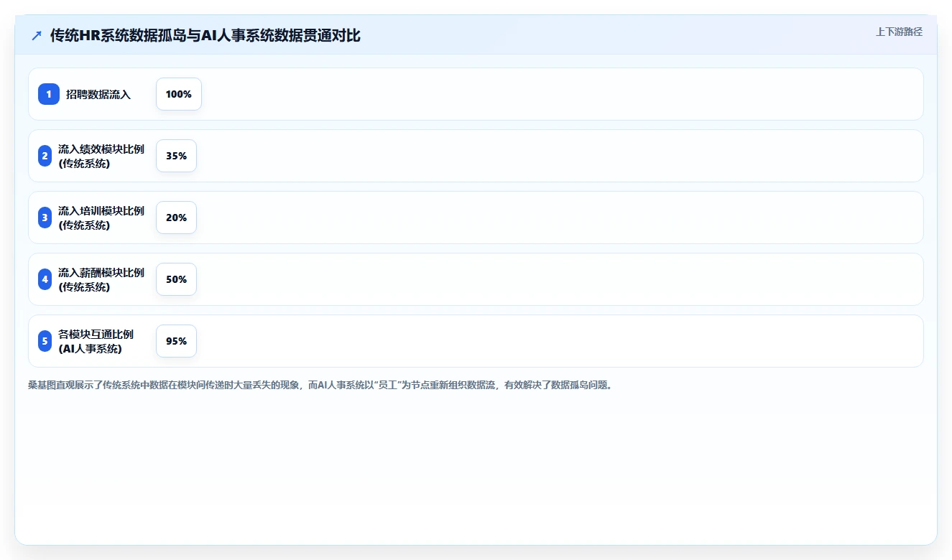Select step number 2 badge
Image resolution: width=952 pixels, height=560 pixels.
(x=45, y=156)
